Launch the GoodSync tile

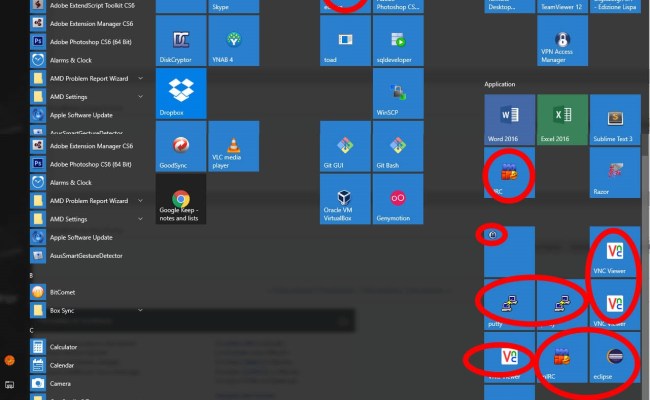point(181,146)
